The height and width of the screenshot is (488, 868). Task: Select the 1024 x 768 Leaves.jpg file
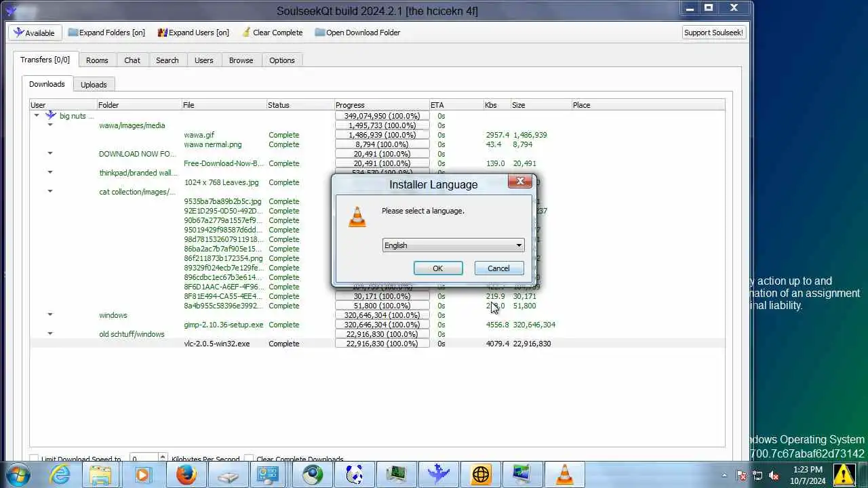[x=221, y=182]
